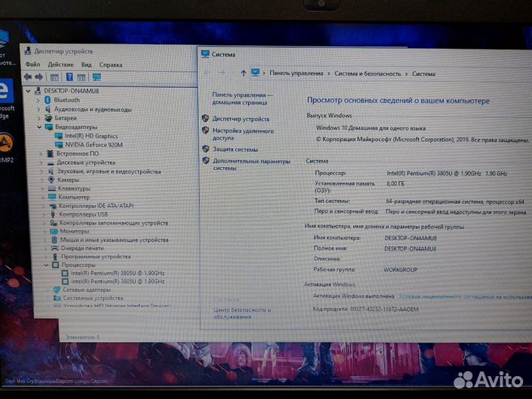Select the Bluetooth device category
The height and width of the screenshot is (399, 532).
coord(66,100)
